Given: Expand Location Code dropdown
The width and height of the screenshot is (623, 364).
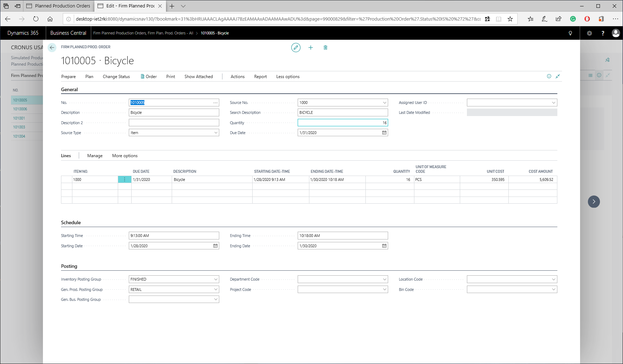Looking at the screenshot, I should 553,279.
